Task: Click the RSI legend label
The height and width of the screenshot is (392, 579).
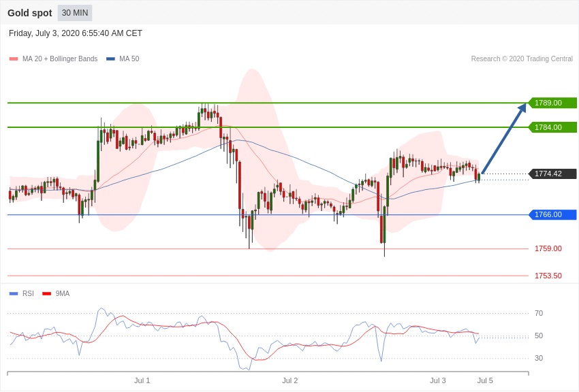Action: pos(28,294)
